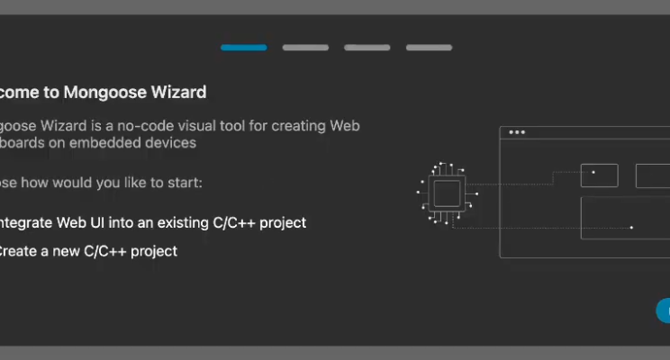The width and height of the screenshot is (670, 360).
Task: Click the blue button at the right edge
Action: click(663, 311)
